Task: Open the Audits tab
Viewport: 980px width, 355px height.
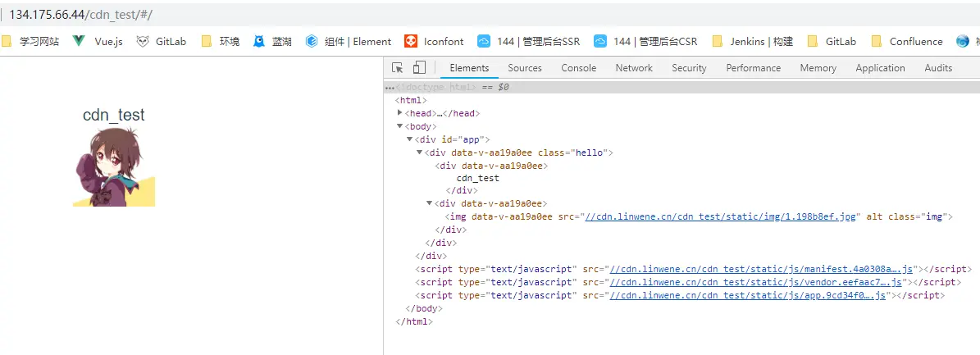Action: coord(938,68)
